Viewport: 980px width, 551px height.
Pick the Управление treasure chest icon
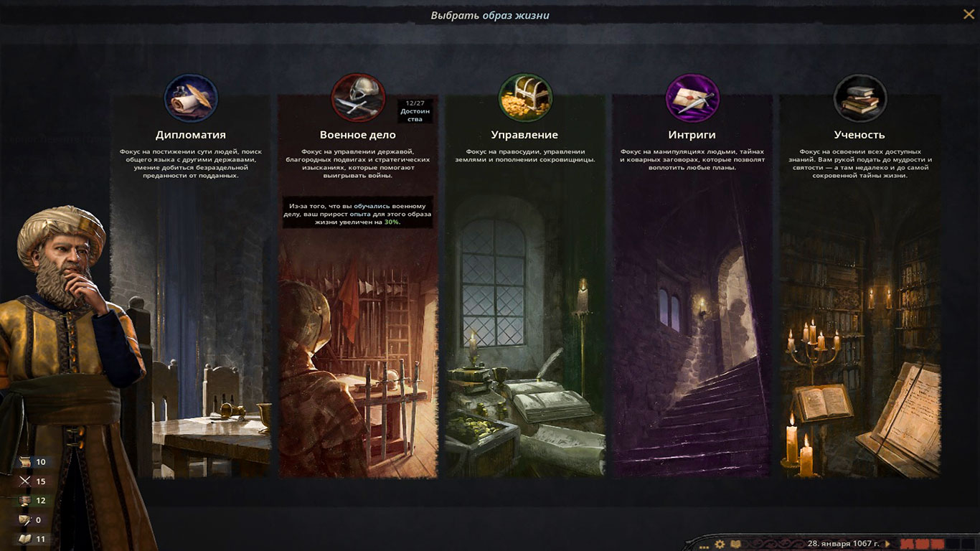[524, 99]
